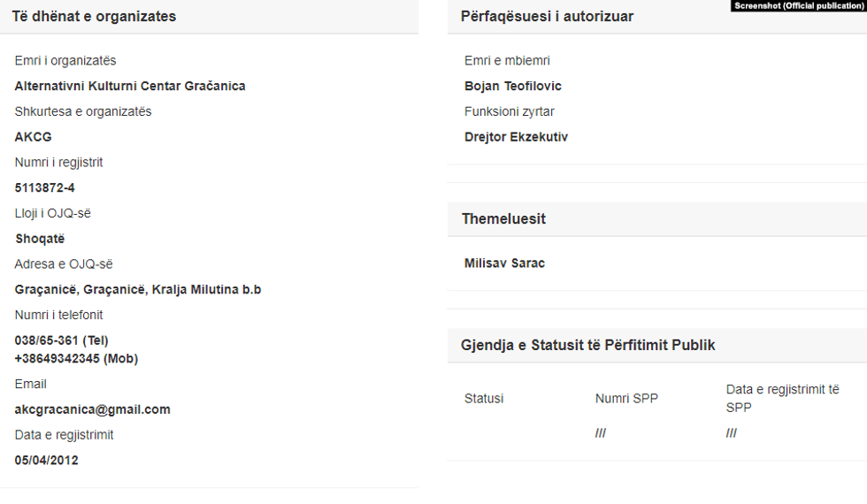Click registration number 5113872-4

[x=45, y=187]
